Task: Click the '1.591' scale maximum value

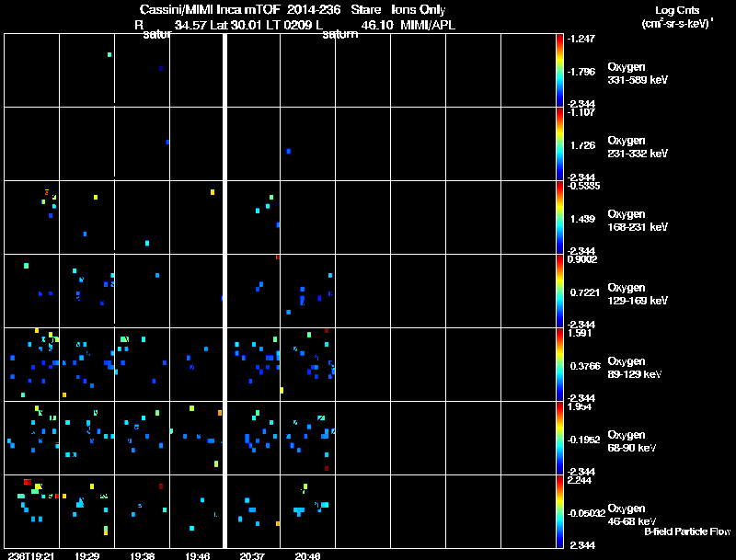Action: tap(580, 333)
